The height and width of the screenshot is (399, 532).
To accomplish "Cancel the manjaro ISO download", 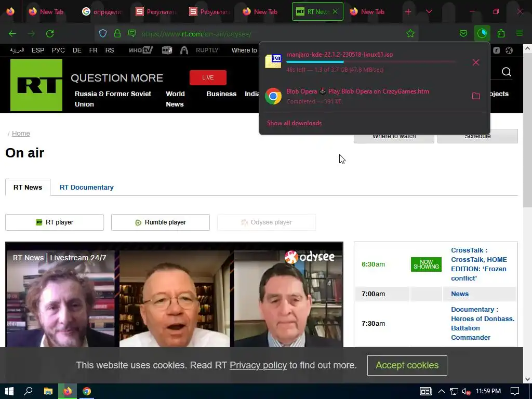I will pyautogui.click(x=476, y=62).
